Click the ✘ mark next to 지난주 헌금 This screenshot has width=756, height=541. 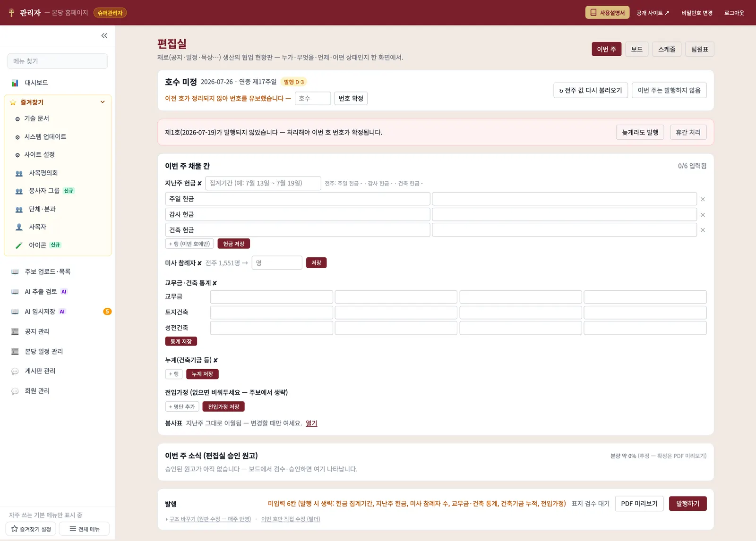199,184
